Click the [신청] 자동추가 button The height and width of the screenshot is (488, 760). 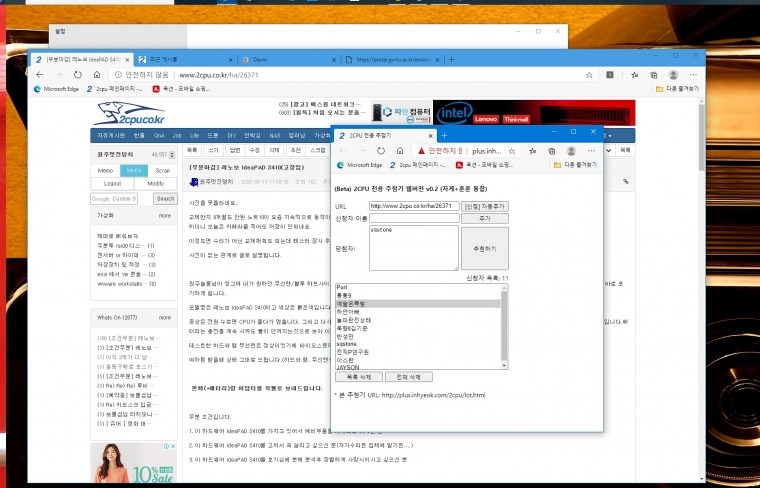click(485, 206)
